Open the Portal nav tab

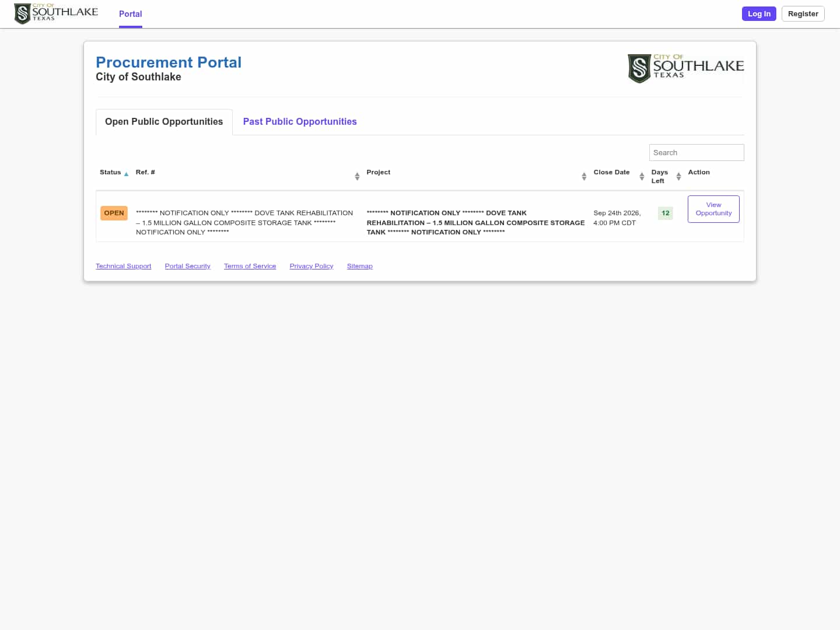click(x=131, y=14)
